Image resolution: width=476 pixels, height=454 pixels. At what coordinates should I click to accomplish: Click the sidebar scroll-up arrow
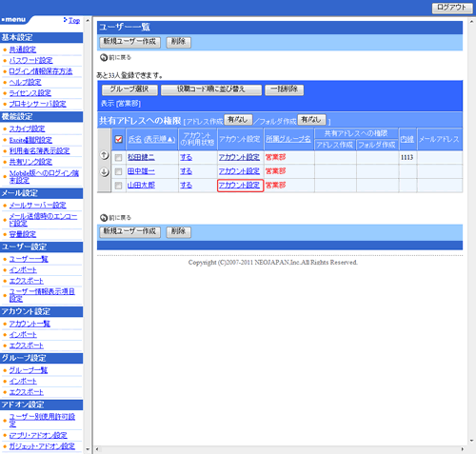[88, 20]
